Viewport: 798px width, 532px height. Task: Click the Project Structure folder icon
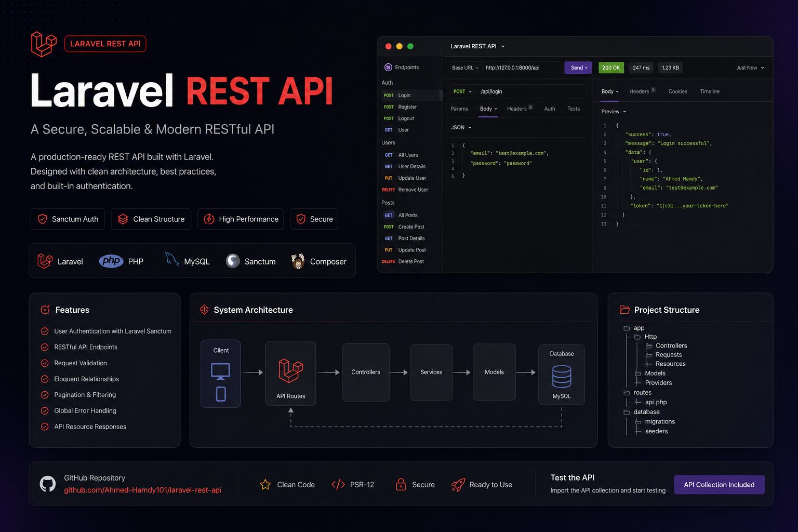tap(624, 310)
